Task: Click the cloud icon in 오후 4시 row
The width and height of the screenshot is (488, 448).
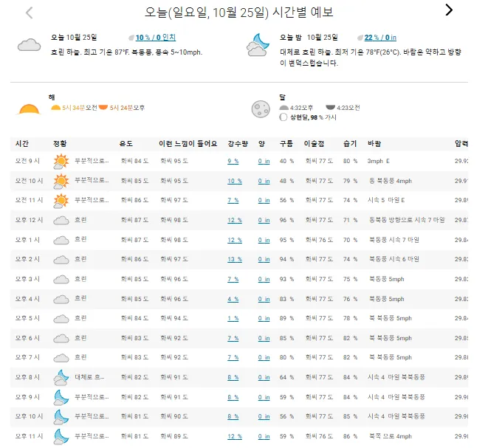Action: (61, 300)
